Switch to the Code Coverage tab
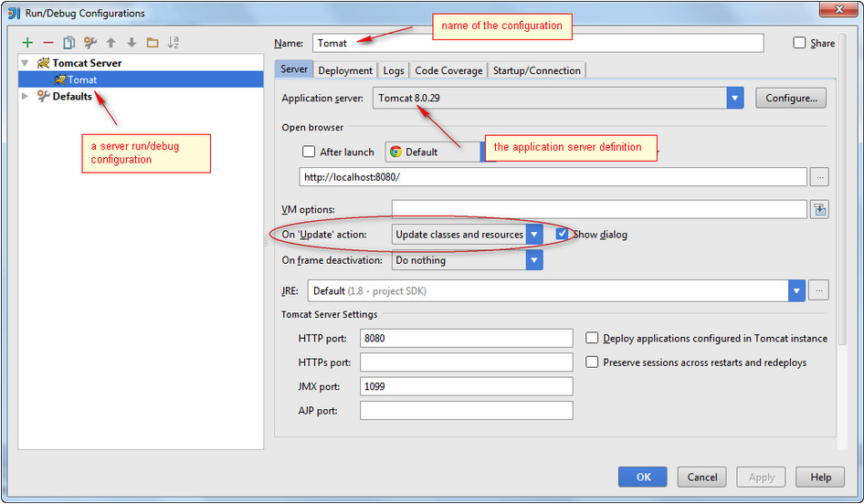The height and width of the screenshot is (504, 864). tap(448, 70)
